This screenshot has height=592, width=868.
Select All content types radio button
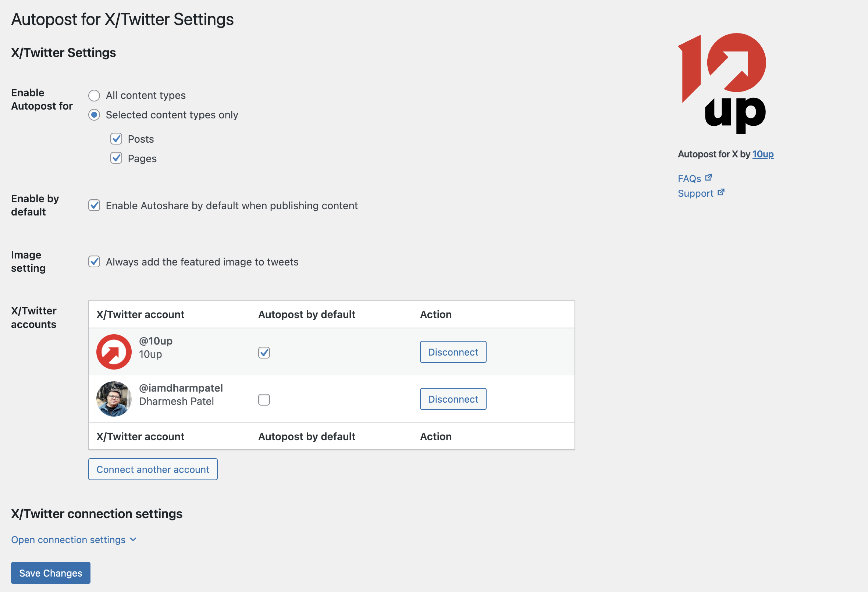(x=94, y=96)
